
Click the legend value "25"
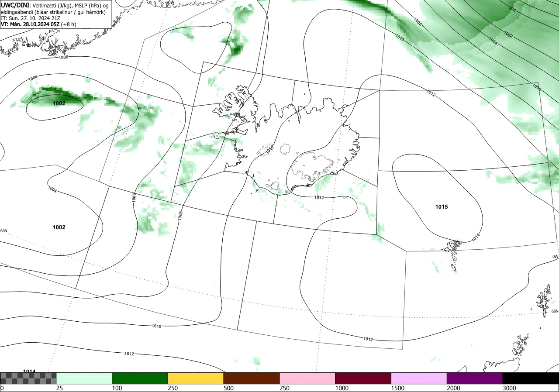pos(60,388)
